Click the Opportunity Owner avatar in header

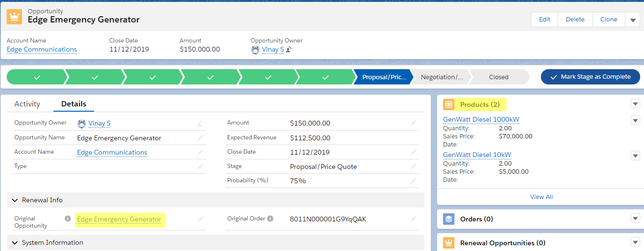point(255,50)
